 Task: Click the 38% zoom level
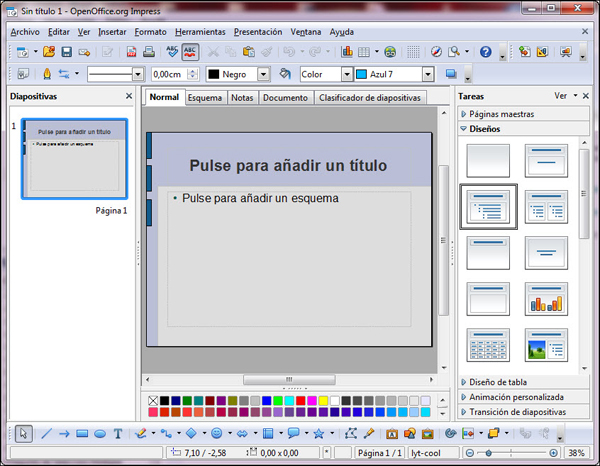576,453
